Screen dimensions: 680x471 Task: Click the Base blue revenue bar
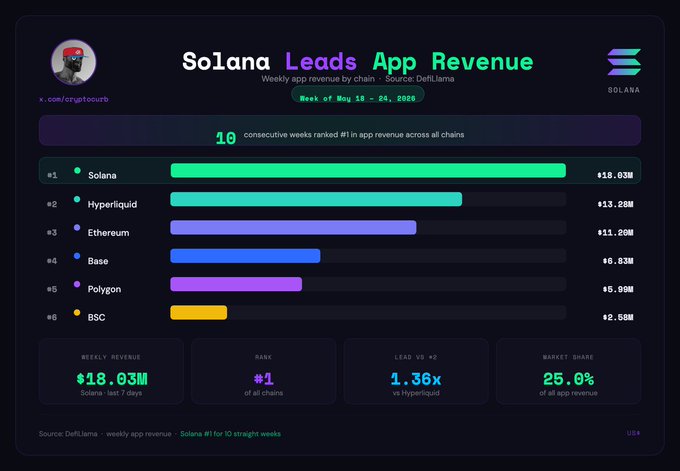coord(245,256)
